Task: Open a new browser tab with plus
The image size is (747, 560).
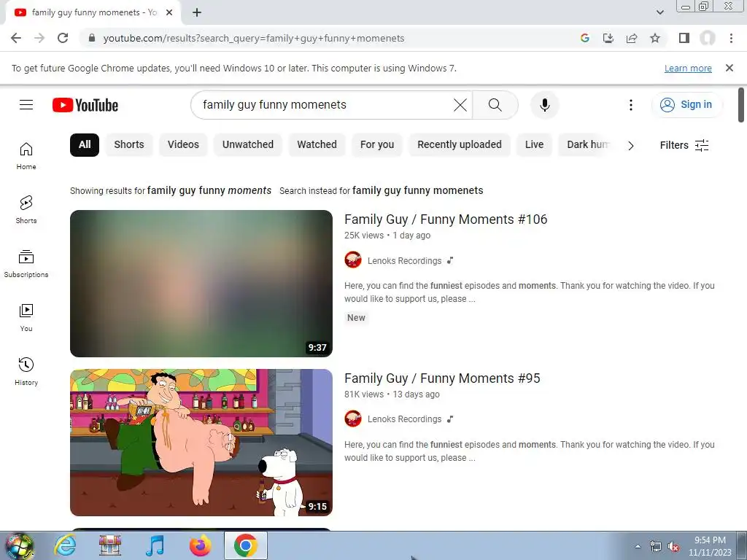Action: click(x=197, y=12)
